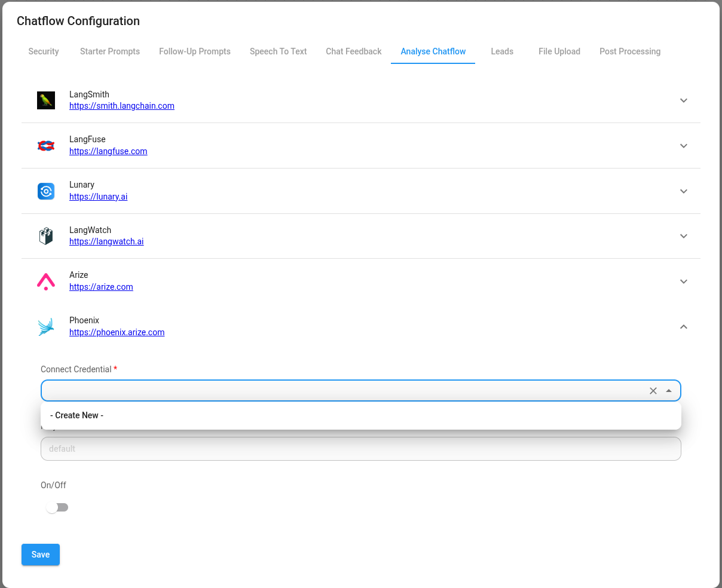Expand the Lunary settings panel
The width and height of the screenshot is (722, 588).
pos(683,191)
